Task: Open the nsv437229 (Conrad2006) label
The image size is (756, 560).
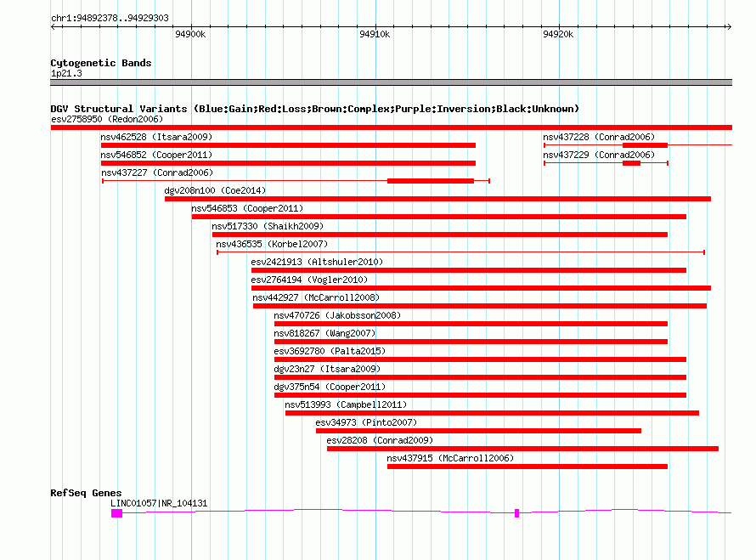Action: point(599,155)
